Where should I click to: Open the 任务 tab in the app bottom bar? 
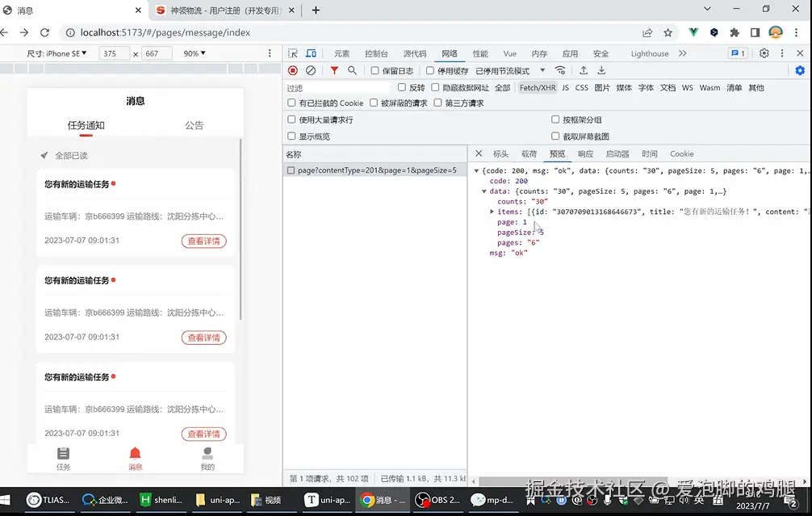point(63,459)
